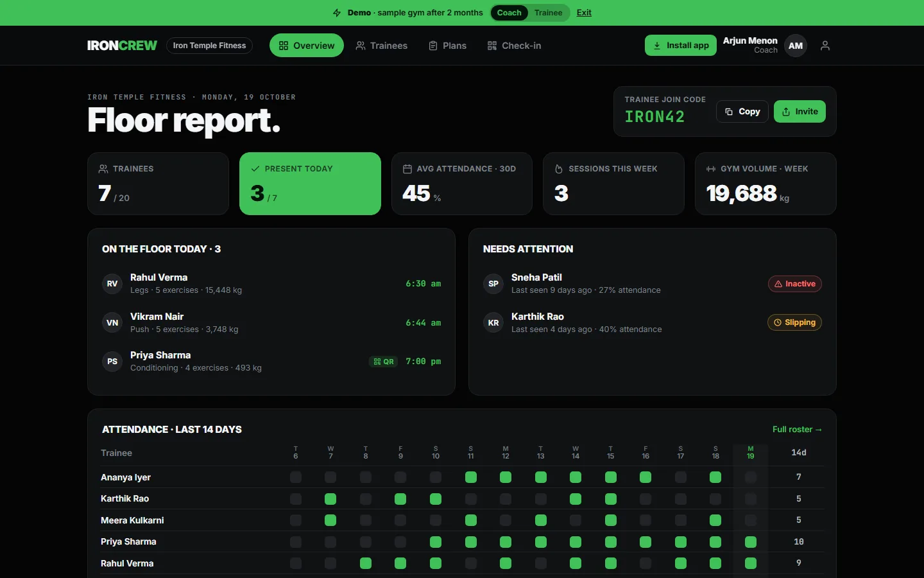
Task: Click the 19,688 kg gym volume value
Action: [x=748, y=193]
